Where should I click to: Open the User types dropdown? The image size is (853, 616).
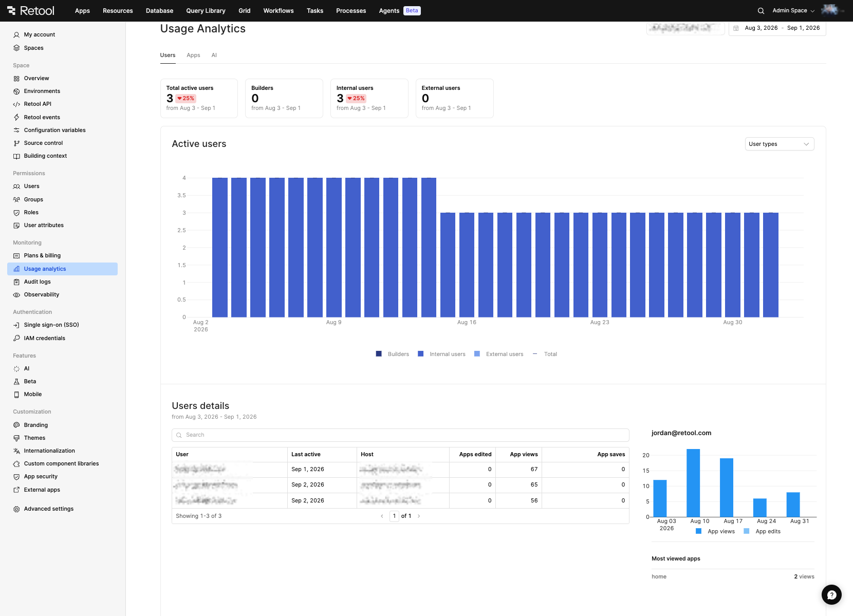tap(780, 144)
